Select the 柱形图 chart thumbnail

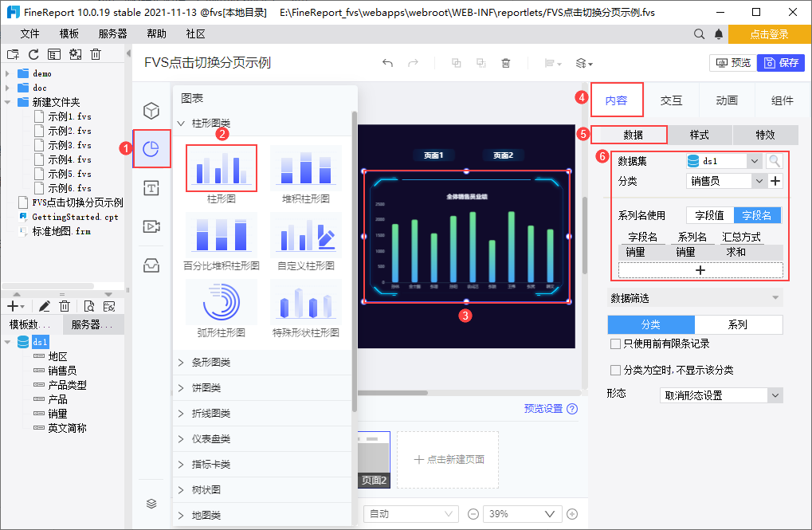click(x=222, y=168)
